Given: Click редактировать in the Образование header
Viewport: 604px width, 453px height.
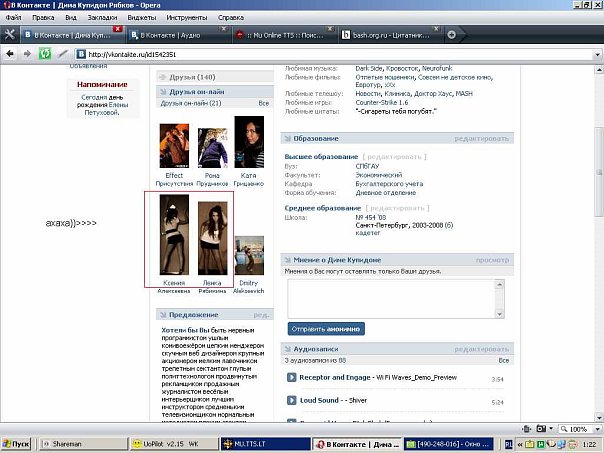Looking at the screenshot, I should coord(482,138).
